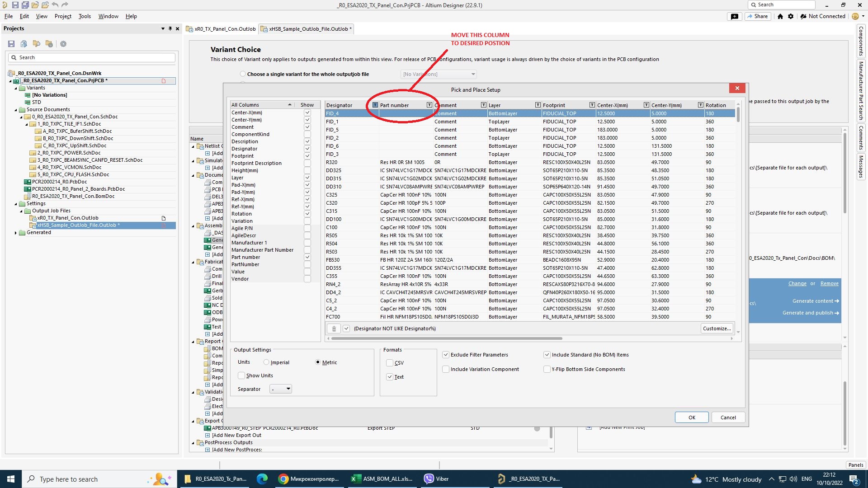868x488 pixels.
Task: Open Viber from the taskbar
Action: pos(437,479)
